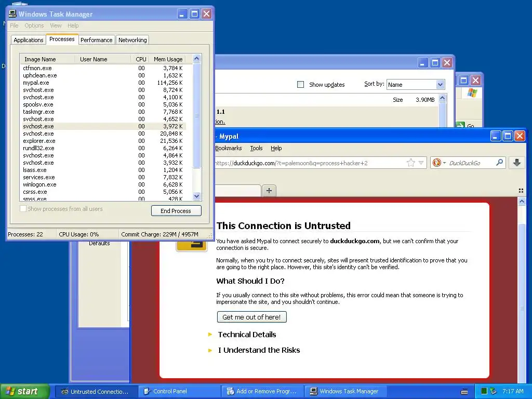Click the search magnifier icon in Mypal

tap(499, 163)
